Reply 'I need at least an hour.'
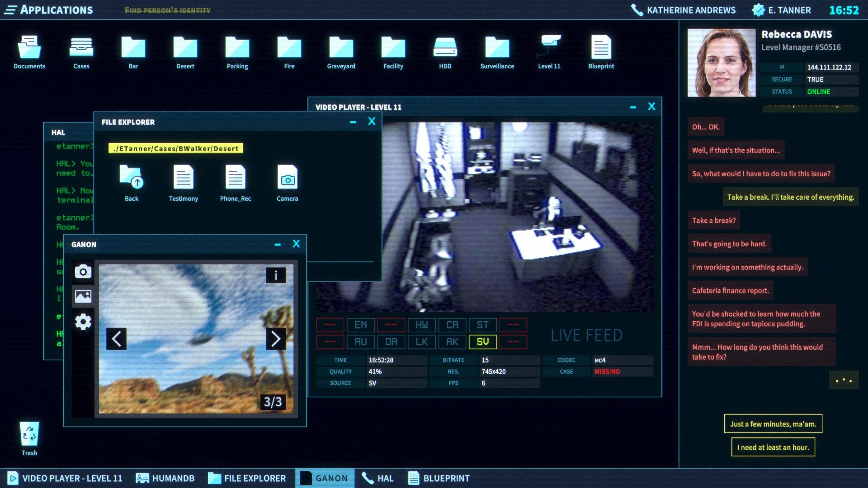 pos(773,447)
